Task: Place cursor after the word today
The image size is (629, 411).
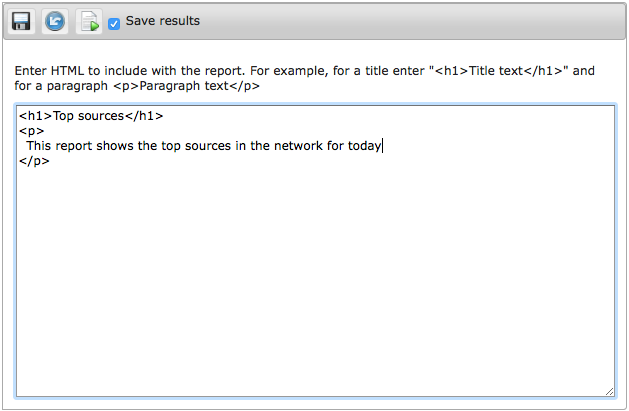Action: coord(382,146)
